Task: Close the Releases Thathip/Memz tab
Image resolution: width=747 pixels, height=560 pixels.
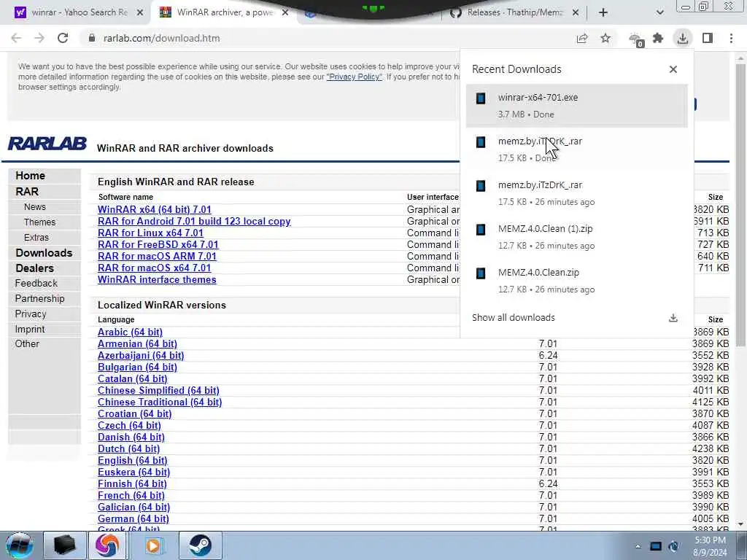Action: (x=575, y=12)
